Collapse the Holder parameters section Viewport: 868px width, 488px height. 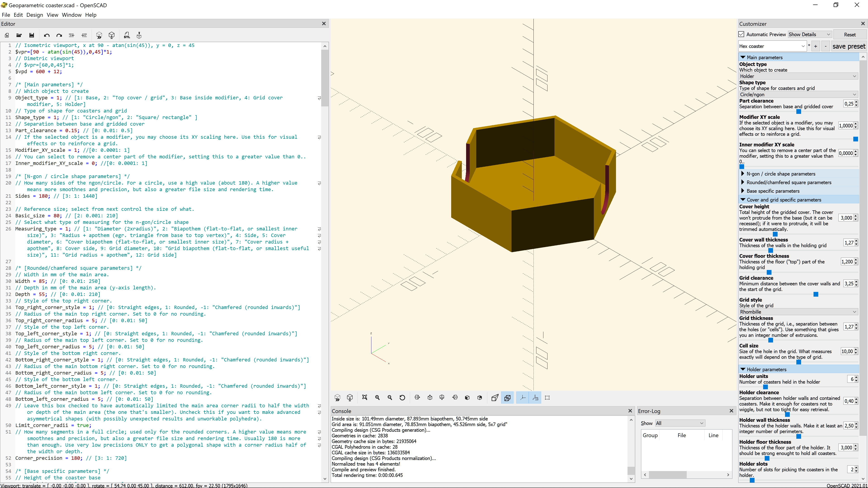(x=798, y=369)
